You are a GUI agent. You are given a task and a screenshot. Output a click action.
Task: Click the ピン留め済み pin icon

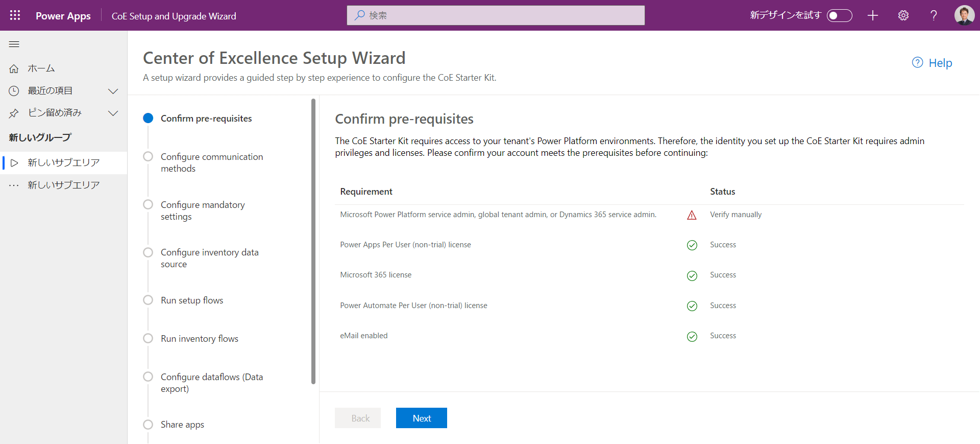pos(14,113)
